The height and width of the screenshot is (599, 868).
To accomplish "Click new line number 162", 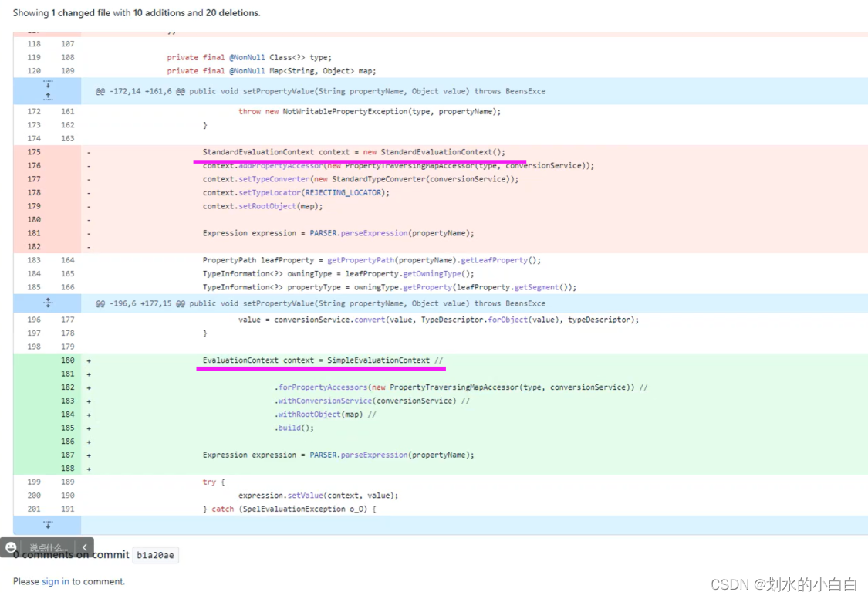I will pyautogui.click(x=68, y=125).
